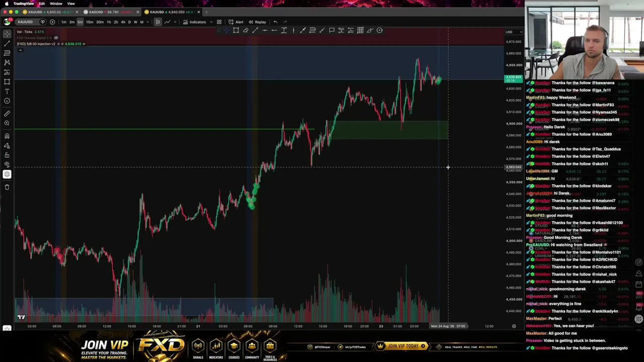Viewport: 644px width, 362px height.
Task: Click the undo arrow
Action: (275, 22)
